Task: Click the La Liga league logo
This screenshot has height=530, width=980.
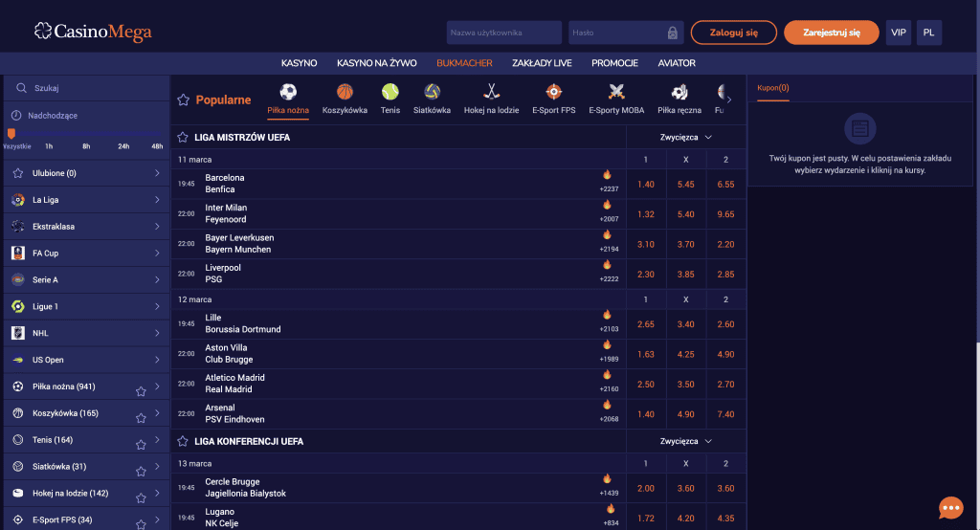Action: pyautogui.click(x=18, y=200)
